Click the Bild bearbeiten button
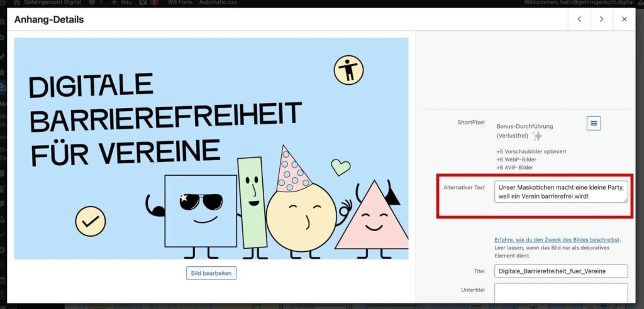Screen dimensions: 644x309 [x=211, y=273]
